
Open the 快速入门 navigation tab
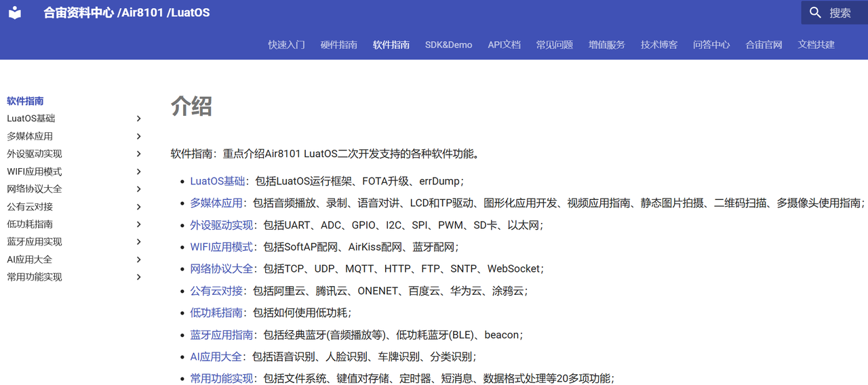pyautogui.click(x=286, y=45)
